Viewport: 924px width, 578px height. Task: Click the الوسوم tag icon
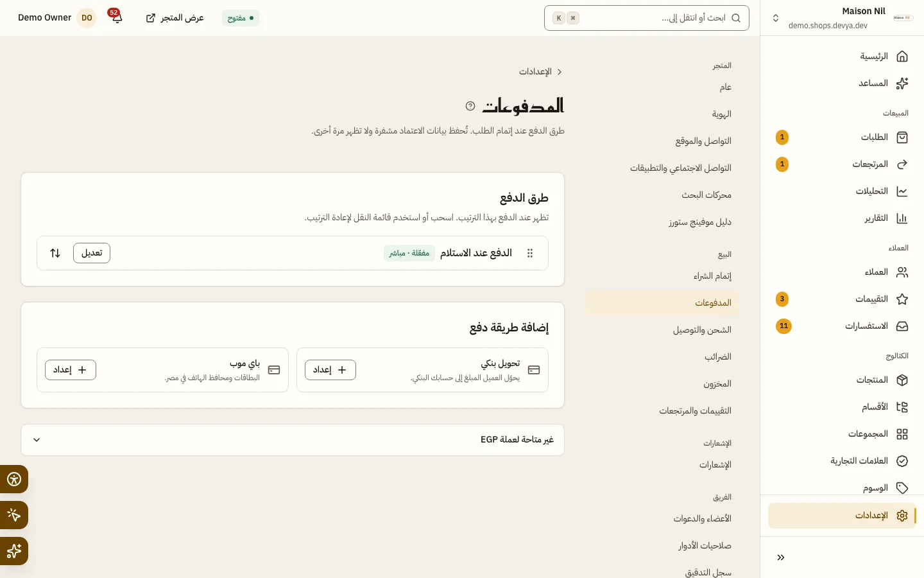[902, 488]
